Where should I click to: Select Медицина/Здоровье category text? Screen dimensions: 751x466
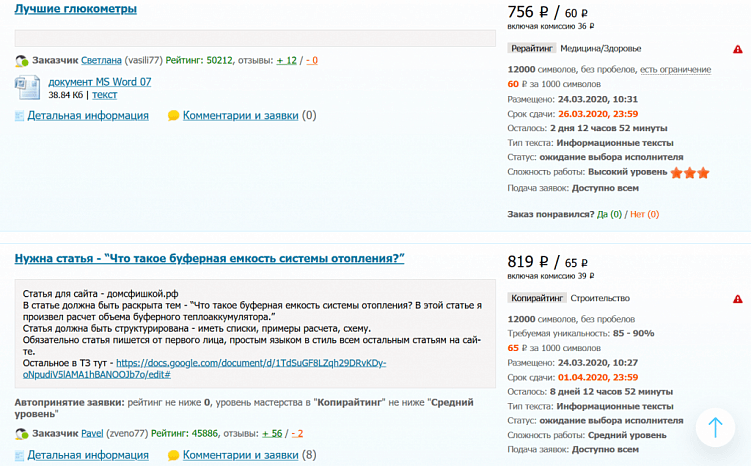(601, 48)
